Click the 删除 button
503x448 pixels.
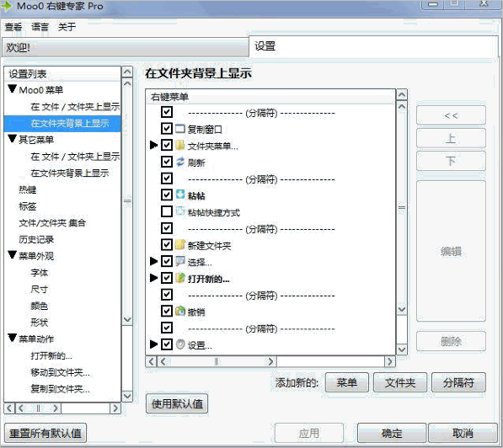pos(451,341)
